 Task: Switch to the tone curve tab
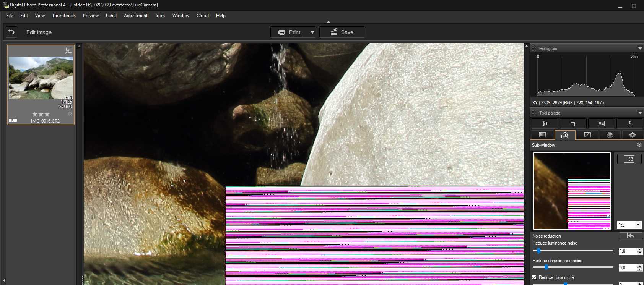coord(587,135)
